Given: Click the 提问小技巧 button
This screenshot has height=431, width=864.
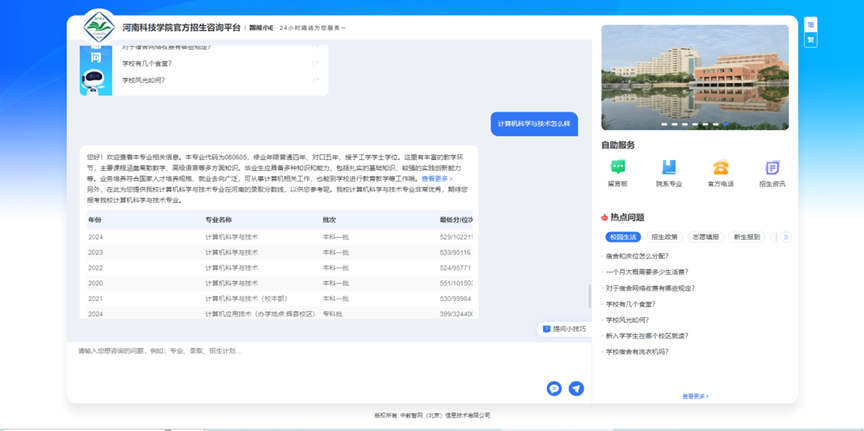Looking at the screenshot, I should coord(564,329).
